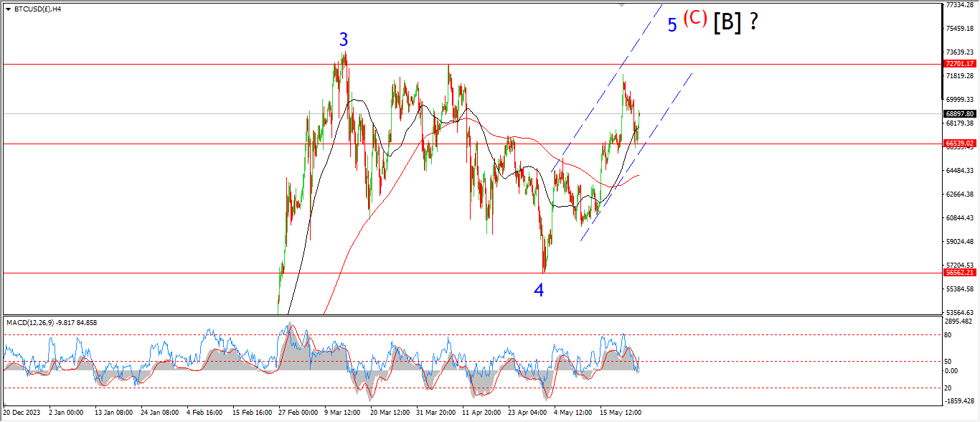
Task: Click the MACD(12,26,9) indicator label
Action: pyautogui.click(x=52, y=322)
